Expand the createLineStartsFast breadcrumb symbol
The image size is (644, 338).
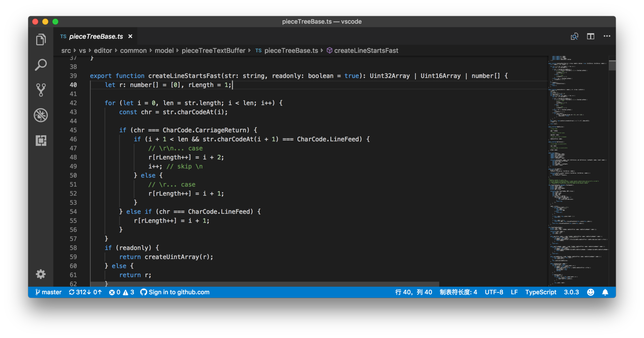point(366,51)
